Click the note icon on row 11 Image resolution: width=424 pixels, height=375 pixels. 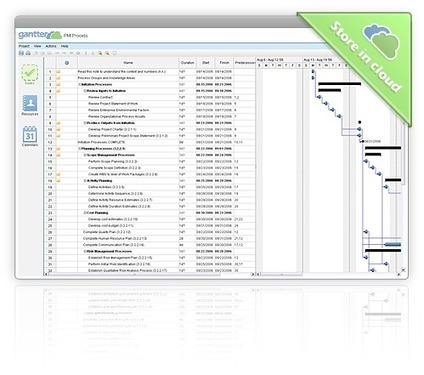tap(58, 136)
